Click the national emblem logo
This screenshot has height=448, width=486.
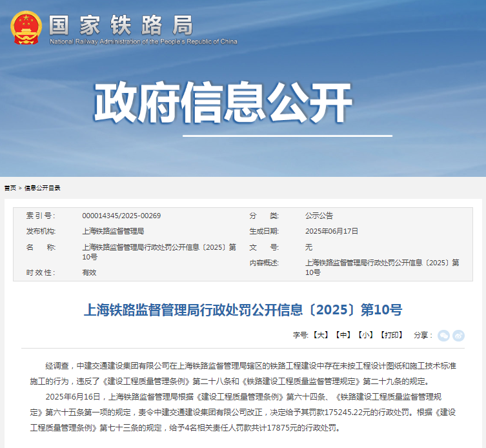26,28
